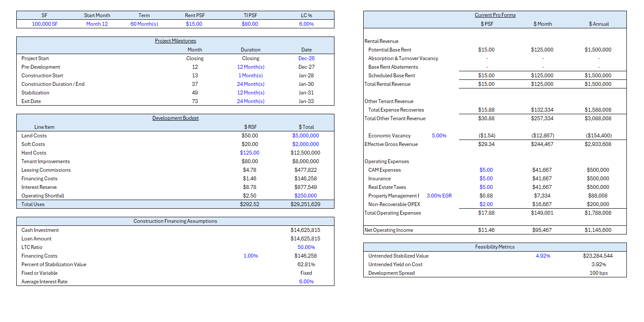This screenshot has width=644, height=322.
Task: Select the 60 Month(s) term cell
Action: coord(144,24)
